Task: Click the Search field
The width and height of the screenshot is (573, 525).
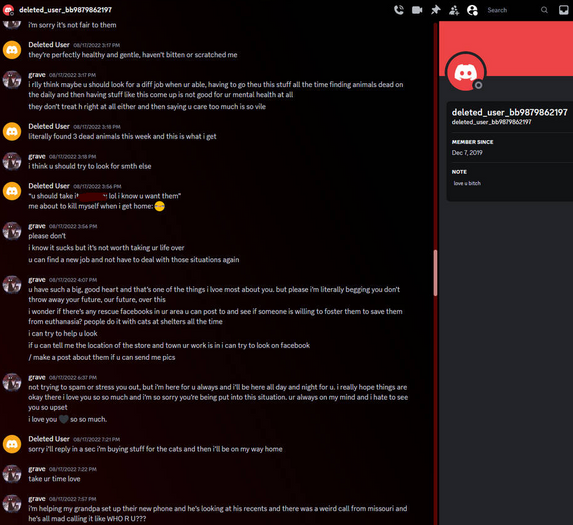Action: point(517,10)
